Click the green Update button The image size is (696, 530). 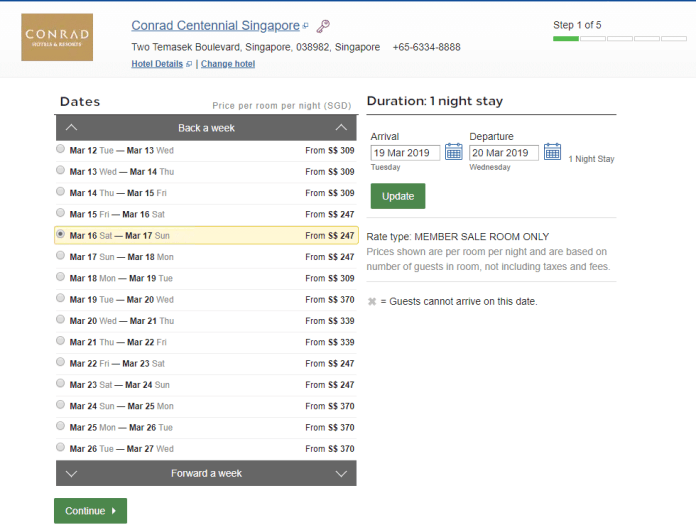pyautogui.click(x=398, y=196)
